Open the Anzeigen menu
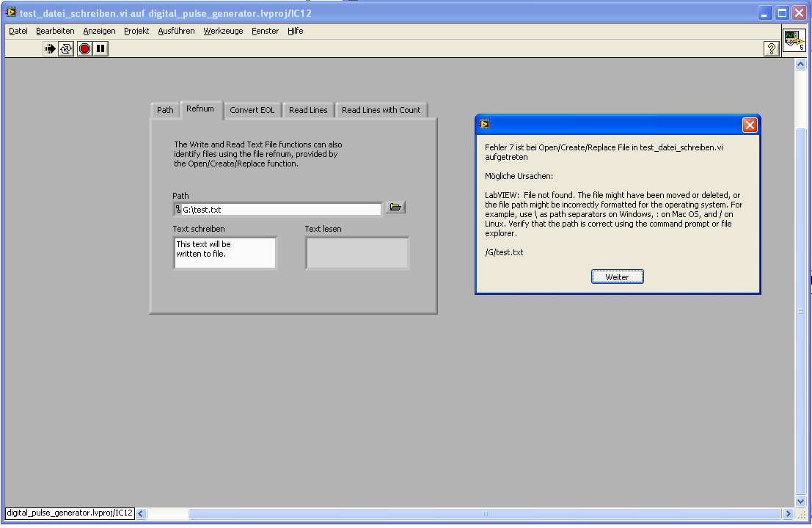This screenshot has width=812, height=528. pos(100,31)
